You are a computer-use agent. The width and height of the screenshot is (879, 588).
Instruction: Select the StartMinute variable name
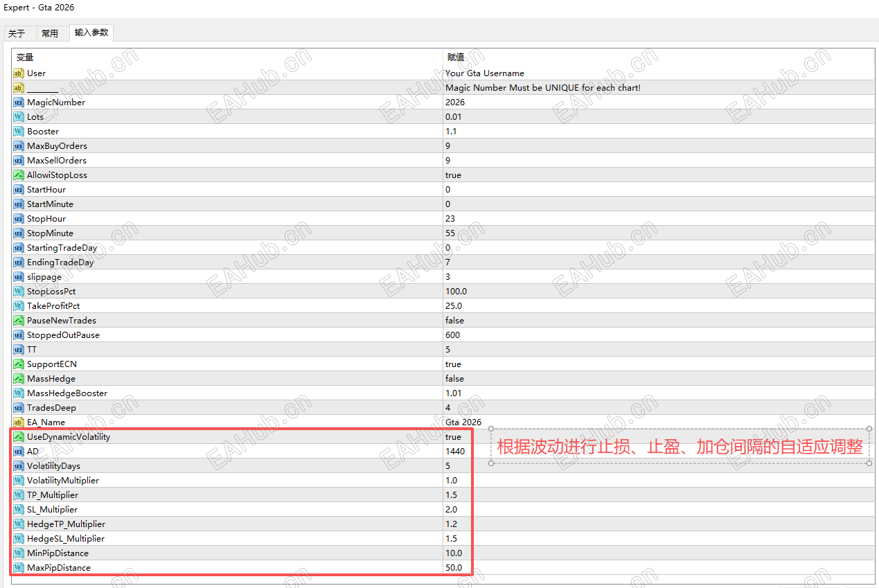pyautogui.click(x=50, y=204)
